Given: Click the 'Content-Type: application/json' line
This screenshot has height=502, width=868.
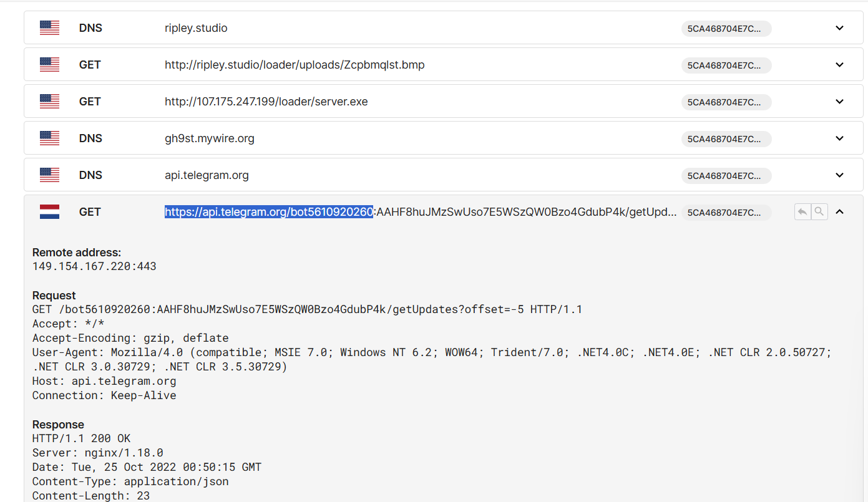Looking at the screenshot, I should tap(130, 481).
